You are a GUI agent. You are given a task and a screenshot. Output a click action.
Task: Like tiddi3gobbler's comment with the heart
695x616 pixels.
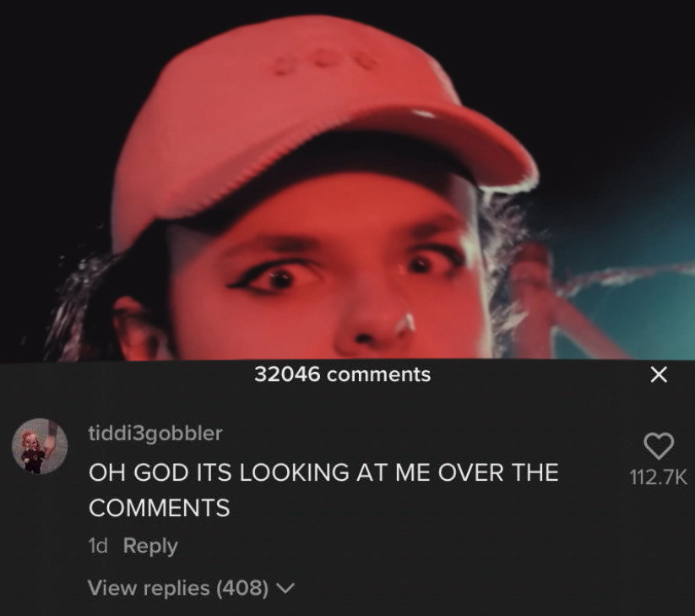(x=659, y=445)
